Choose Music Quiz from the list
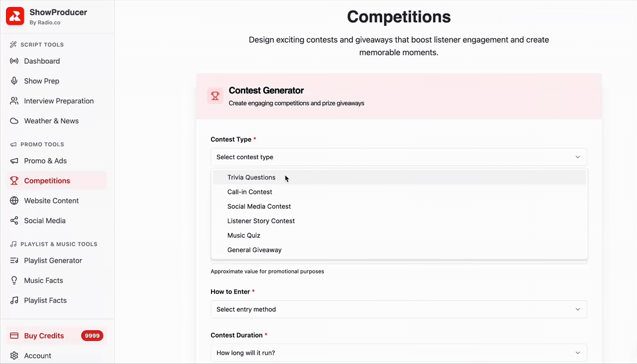Viewport: 637px width, 364px height. point(244,236)
